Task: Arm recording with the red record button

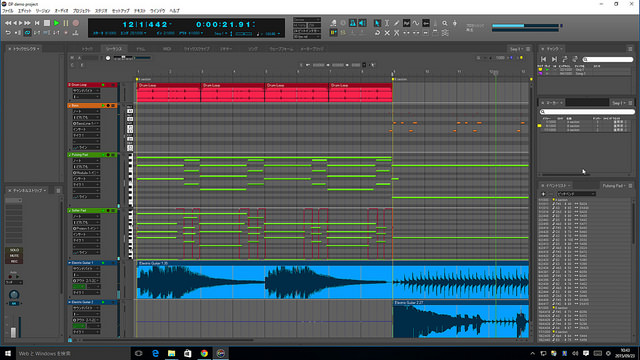Action: pyautogui.click(x=76, y=23)
